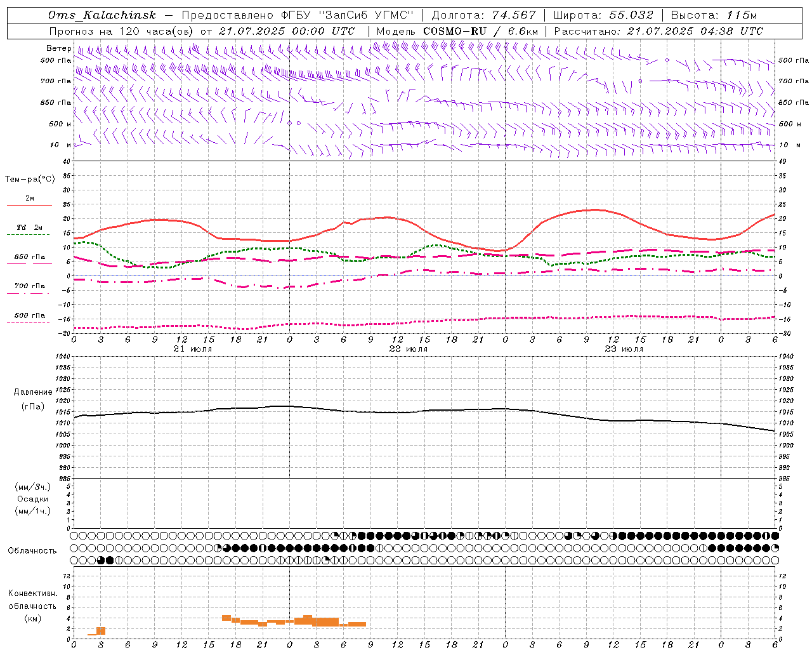Click the 10 м wind level label on left
The width and height of the screenshot is (812, 650).
61,145
